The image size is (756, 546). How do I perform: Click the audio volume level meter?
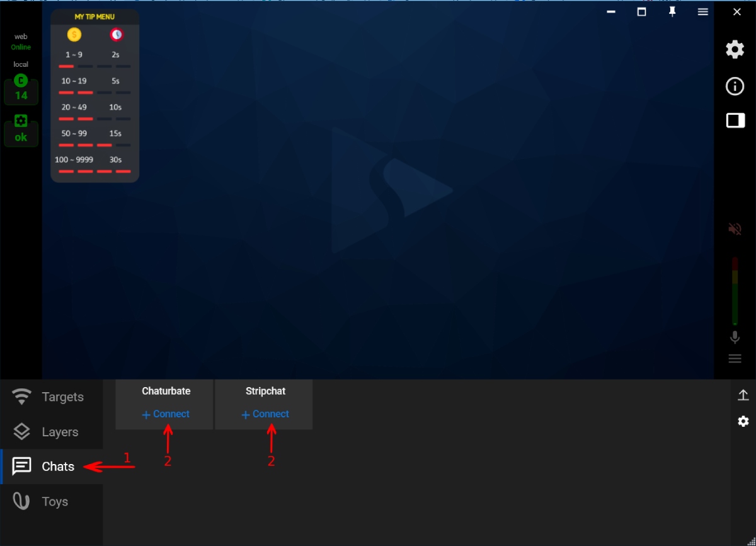735,291
